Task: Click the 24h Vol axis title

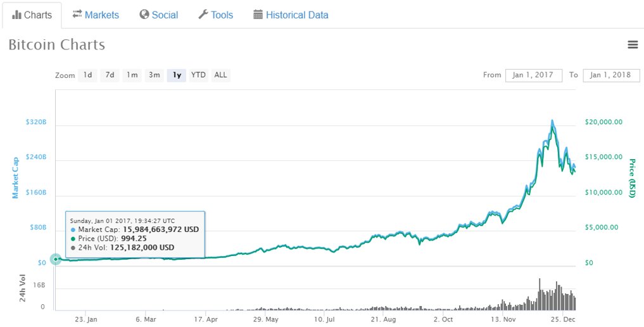Action: pos(23,288)
